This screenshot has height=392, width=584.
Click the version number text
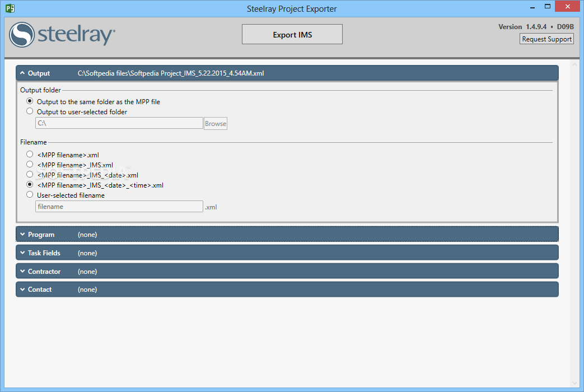536,26
